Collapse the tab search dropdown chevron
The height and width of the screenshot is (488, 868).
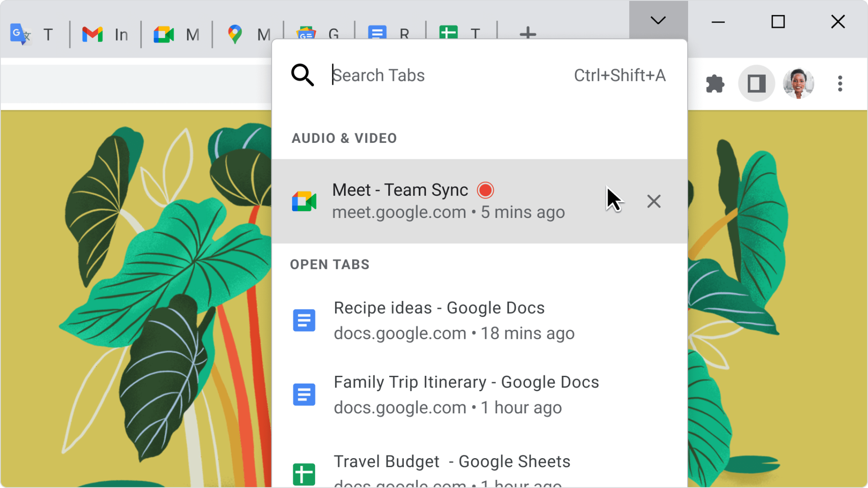(x=658, y=20)
